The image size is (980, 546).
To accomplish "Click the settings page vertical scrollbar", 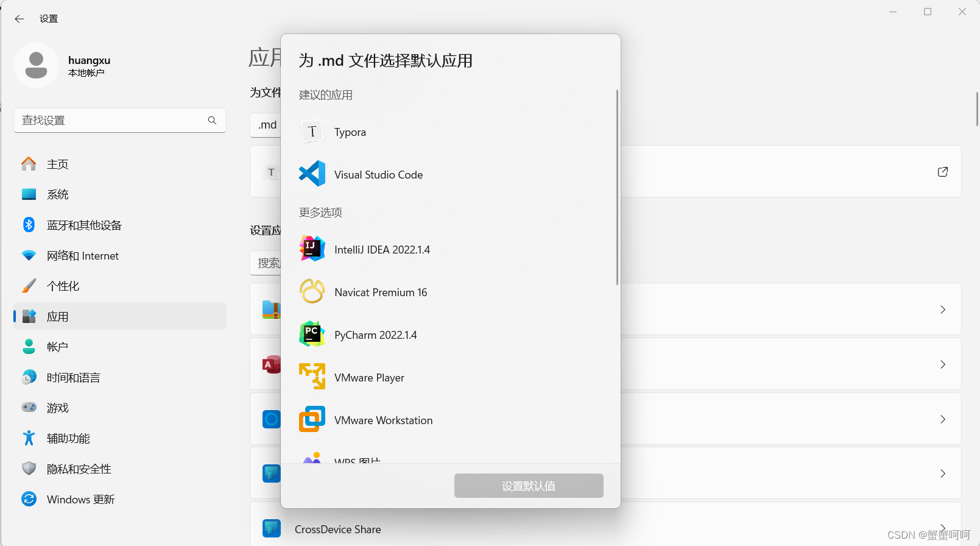I will [977, 108].
